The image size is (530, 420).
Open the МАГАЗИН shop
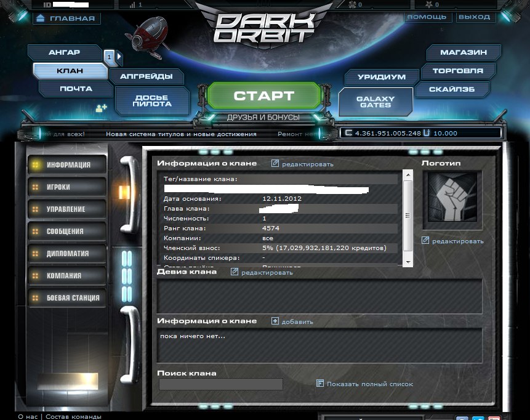[x=464, y=52]
